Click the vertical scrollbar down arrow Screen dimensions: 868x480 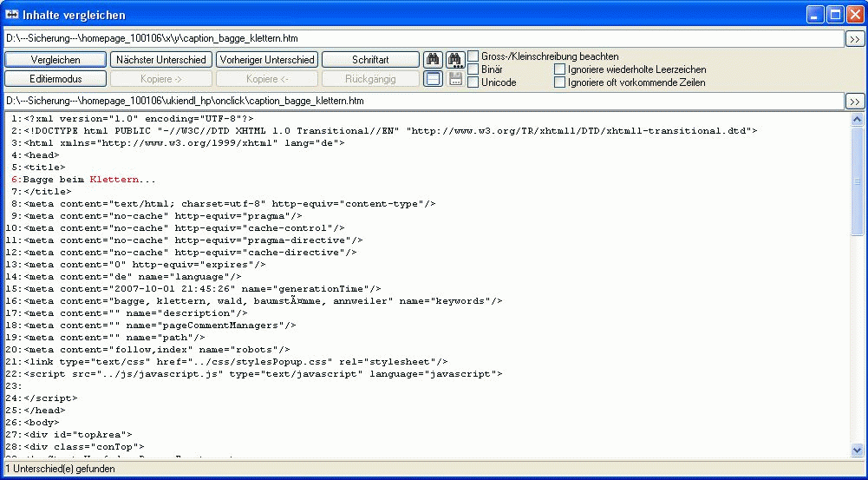click(x=857, y=450)
